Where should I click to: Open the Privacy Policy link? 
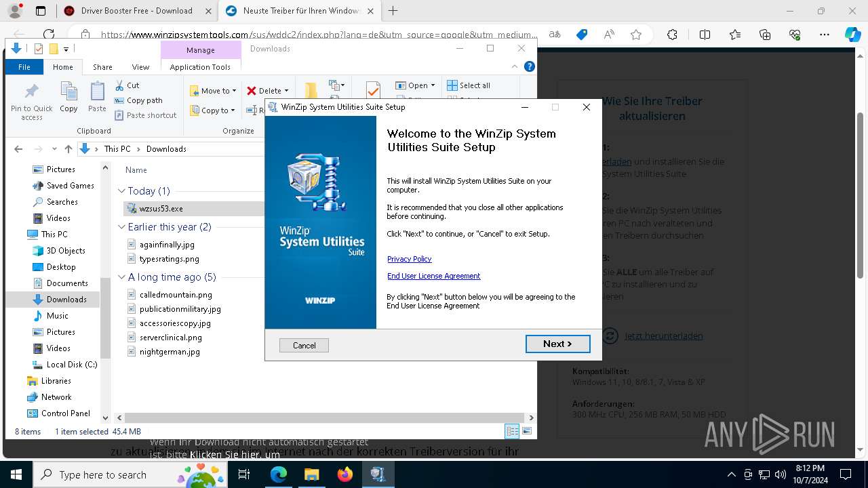[409, 259]
